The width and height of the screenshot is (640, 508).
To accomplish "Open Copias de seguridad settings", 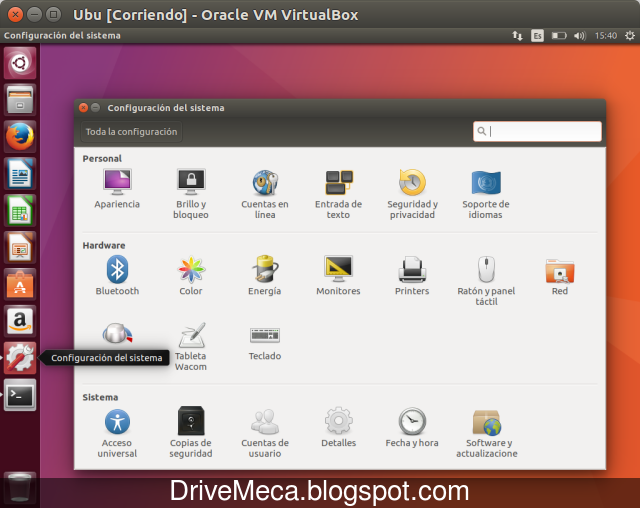I will click(x=191, y=433).
